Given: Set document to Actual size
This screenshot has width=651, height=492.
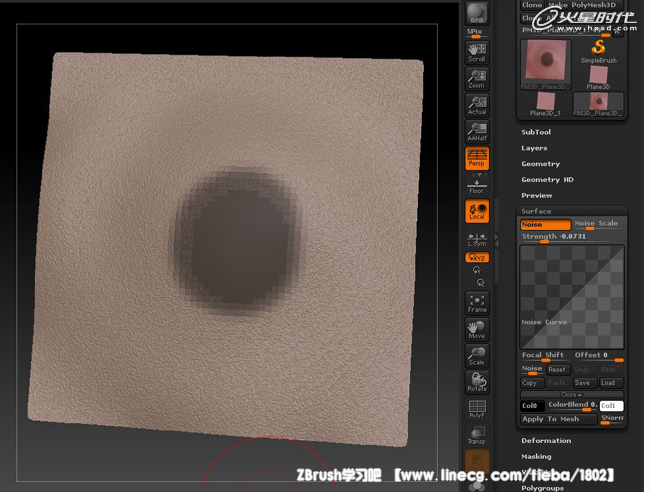Looking at the screenshot, I should pyautogui.click(x=477, y=105).
